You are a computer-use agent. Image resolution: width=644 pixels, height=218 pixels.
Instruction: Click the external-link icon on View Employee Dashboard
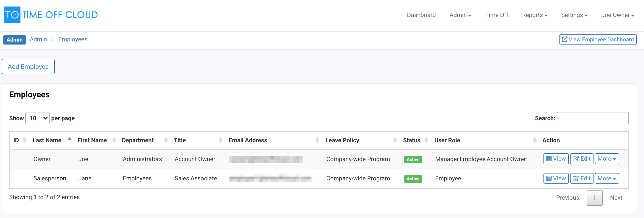565,39
